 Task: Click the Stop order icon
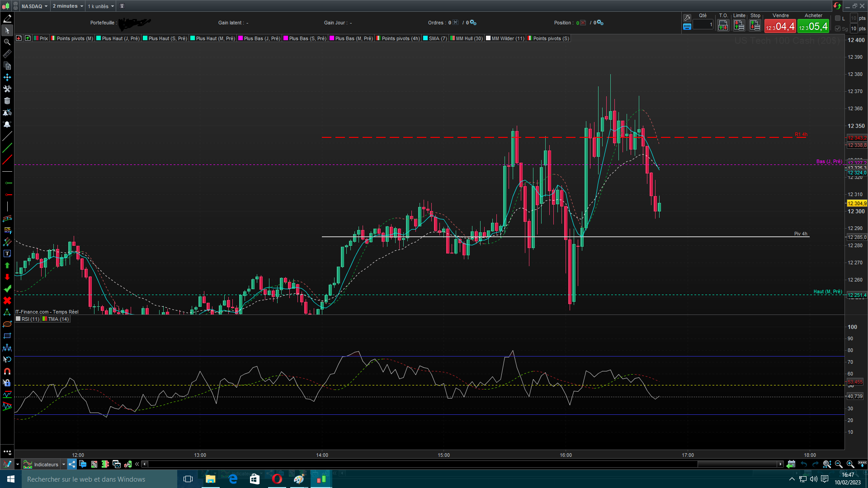755,26
